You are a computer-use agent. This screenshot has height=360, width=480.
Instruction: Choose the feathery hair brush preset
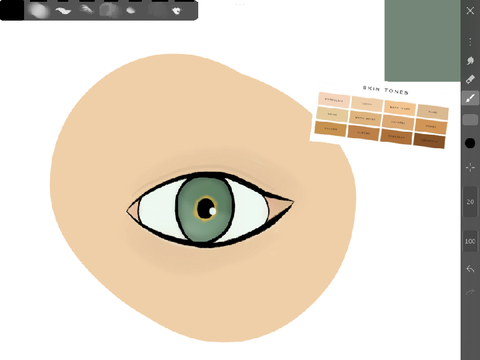coord(87,10)
